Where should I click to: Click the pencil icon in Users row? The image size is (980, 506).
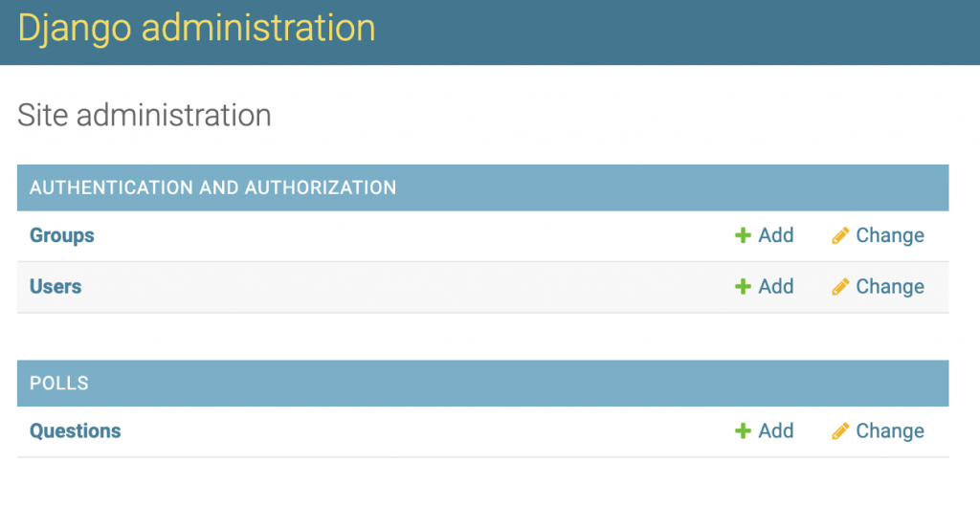[x=840, y=287]
